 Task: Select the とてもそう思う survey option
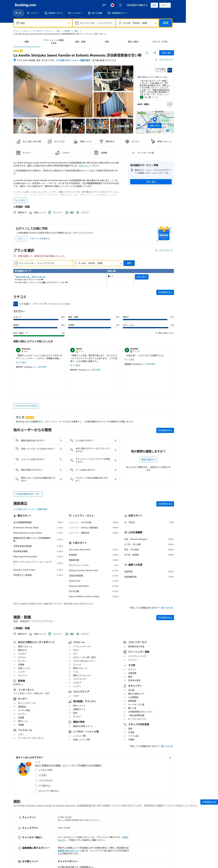[36, 770]
